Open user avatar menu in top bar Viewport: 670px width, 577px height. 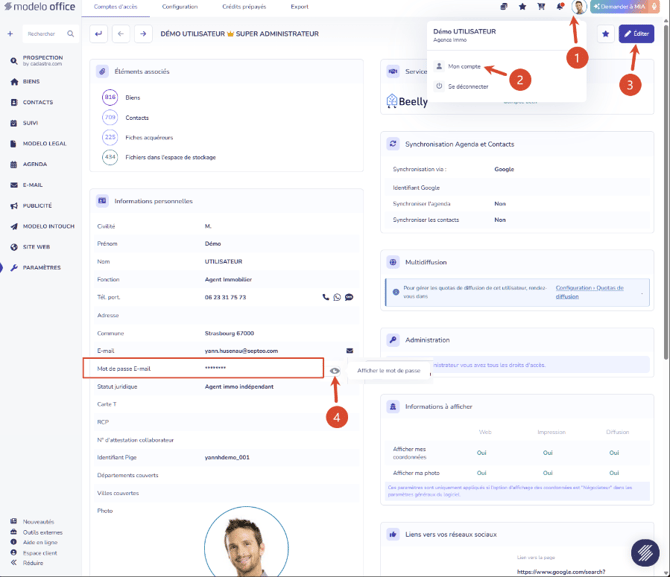(x=579, y=7)
